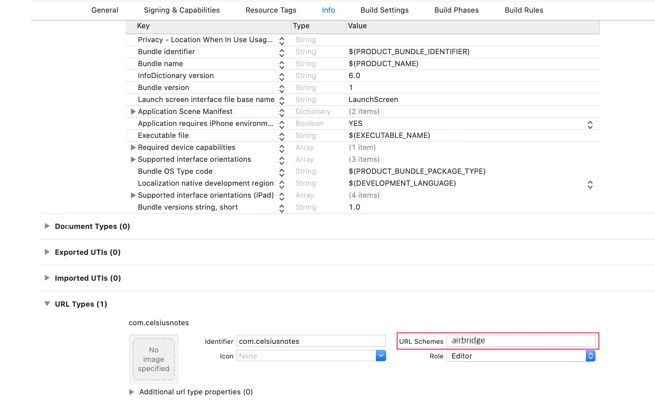The height and width of the screenshot is (400, 655).
Task: Switch to the General tab
Action: tap(104, 10)
